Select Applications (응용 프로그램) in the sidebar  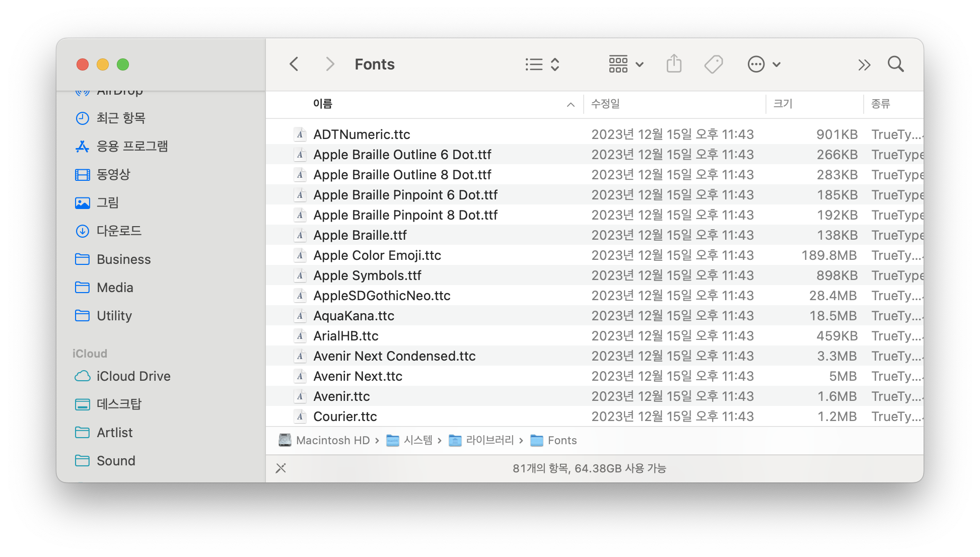[x=132, y=146]
